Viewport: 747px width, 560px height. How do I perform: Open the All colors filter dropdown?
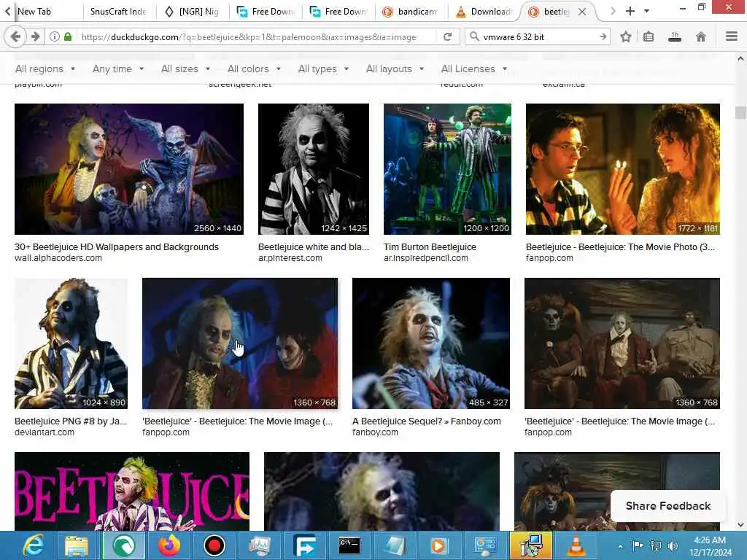pos(254,69)
